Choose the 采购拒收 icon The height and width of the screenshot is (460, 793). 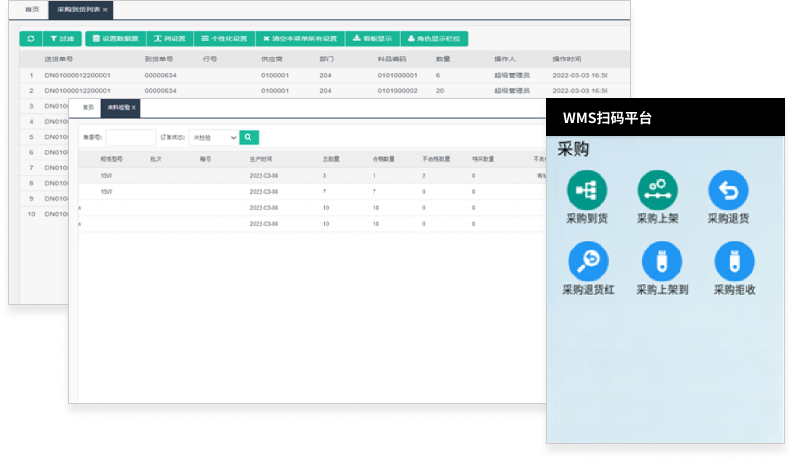point(734,261)
